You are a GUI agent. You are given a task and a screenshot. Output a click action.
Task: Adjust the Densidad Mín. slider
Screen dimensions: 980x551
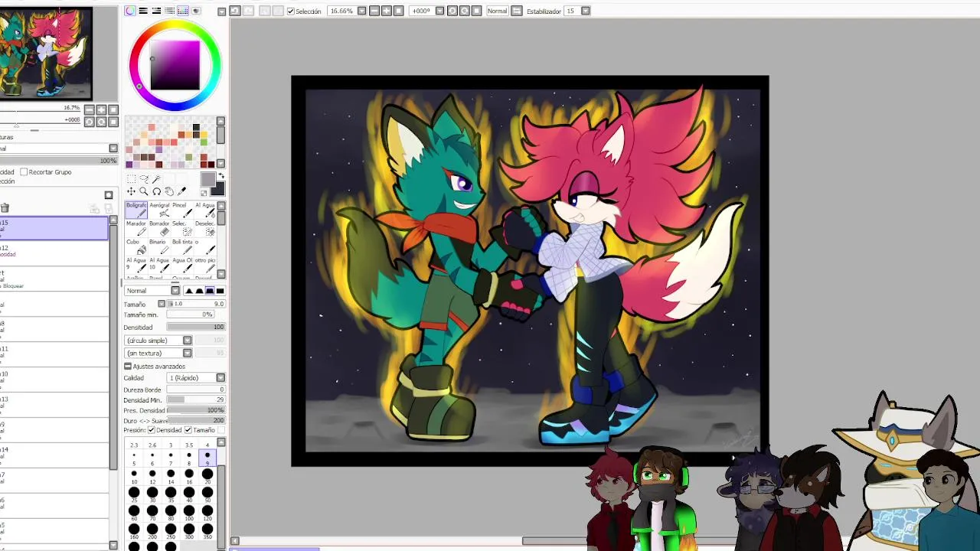[195, 399]
